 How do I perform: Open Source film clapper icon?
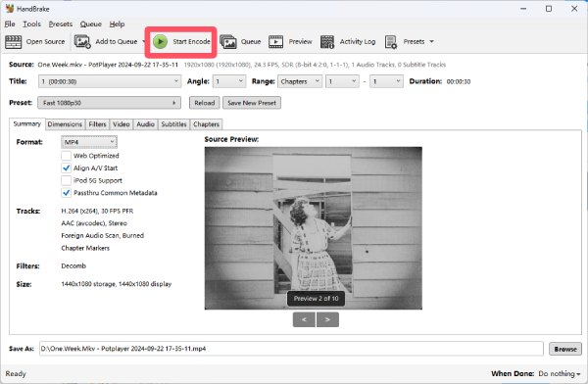click(x=13, y=41)
